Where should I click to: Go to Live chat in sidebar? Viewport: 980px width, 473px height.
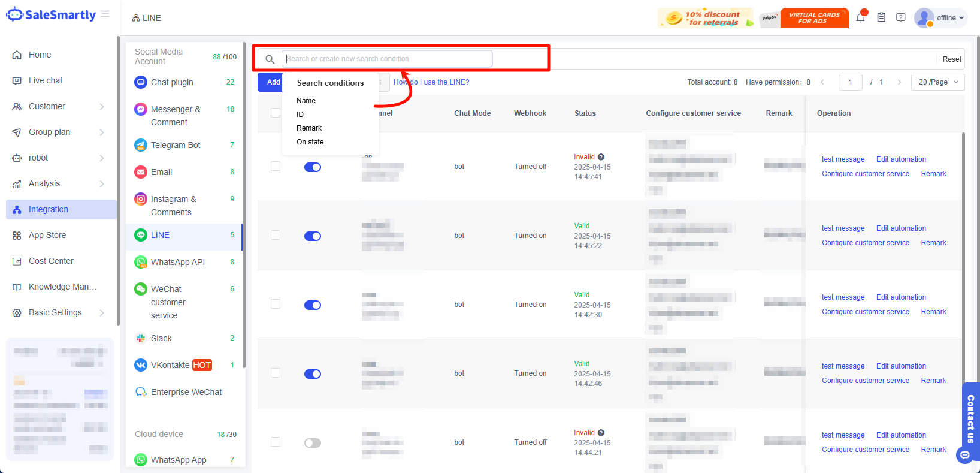(46, 80)
